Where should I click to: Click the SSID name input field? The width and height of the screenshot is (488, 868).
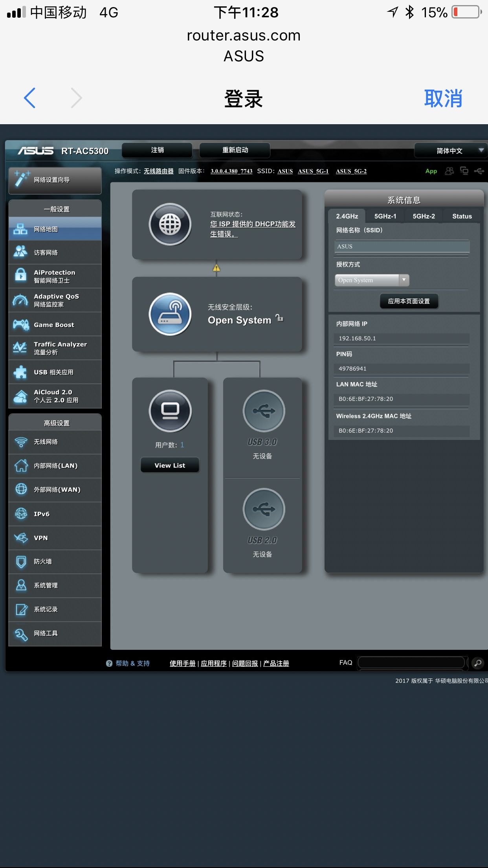tap(402, 246)
